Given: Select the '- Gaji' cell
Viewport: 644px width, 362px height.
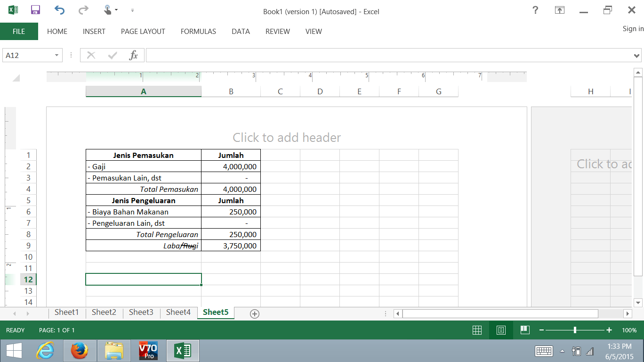Looking at the screenshot, I should tap(144, 166).
